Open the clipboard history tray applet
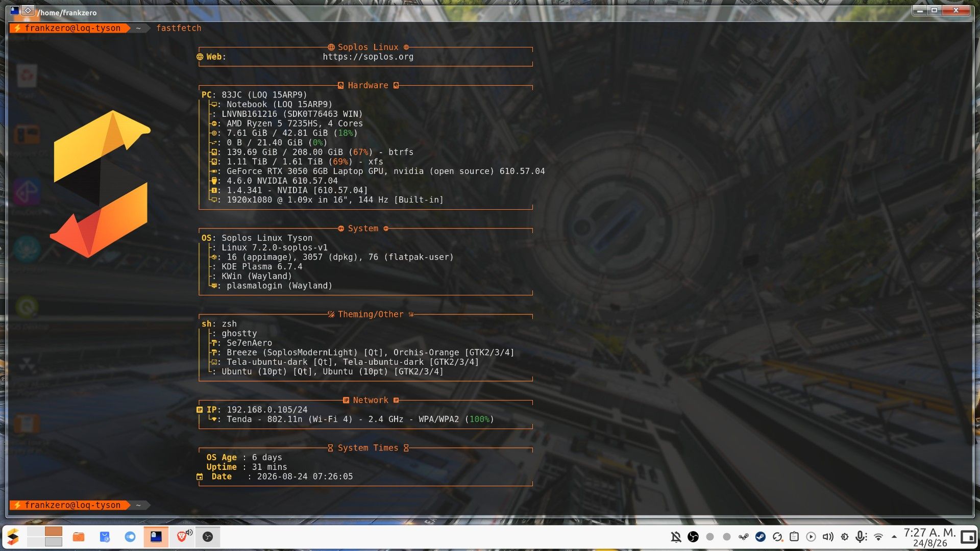The width and height of the screenshot is (980, 551). [794, 537]
